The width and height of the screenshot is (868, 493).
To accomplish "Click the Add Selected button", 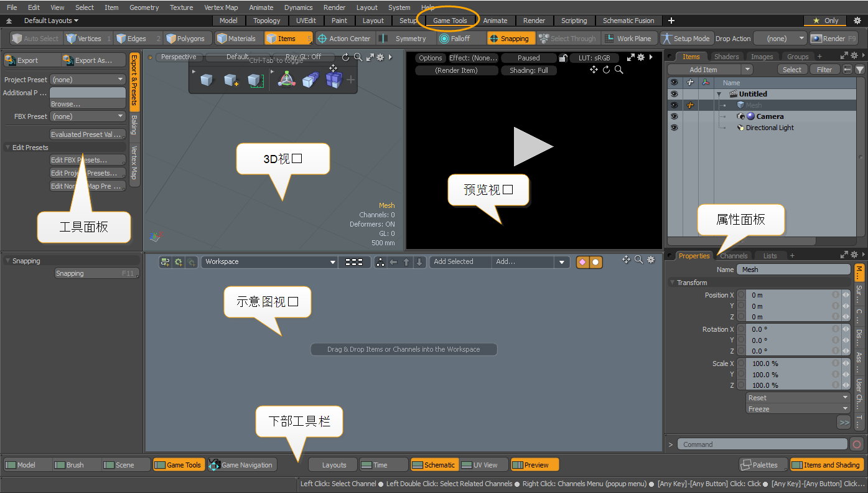I will pos(453,262).
